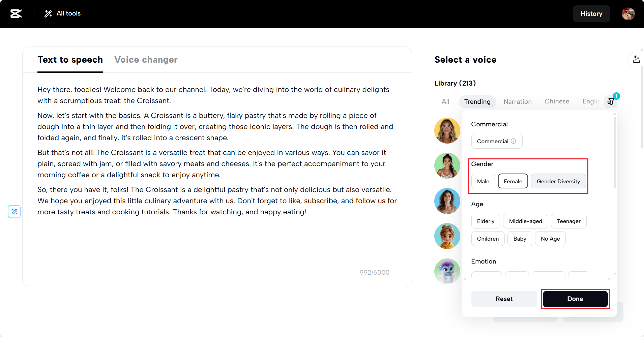Screen dimensions: 644x337
Task: Click the CapCut logo icon
Action: tap(16, 13)
